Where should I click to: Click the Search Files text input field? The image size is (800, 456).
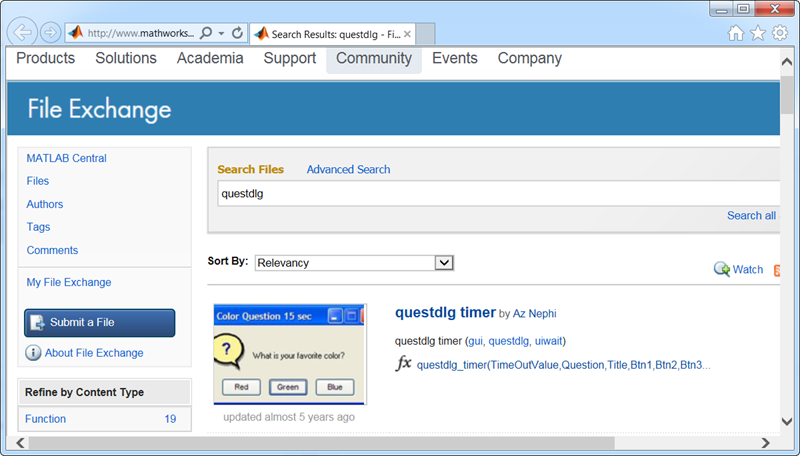pyautogui.click(x=495, y=193)
